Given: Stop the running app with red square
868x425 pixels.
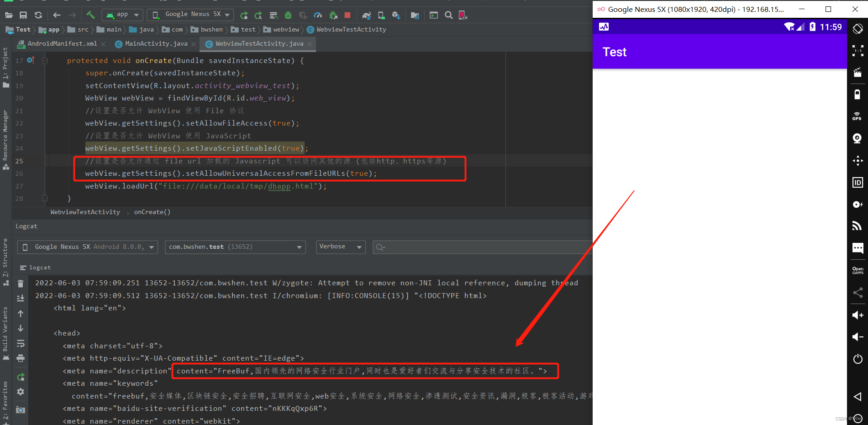Looking at the screenshot, I should pos(347,15).
